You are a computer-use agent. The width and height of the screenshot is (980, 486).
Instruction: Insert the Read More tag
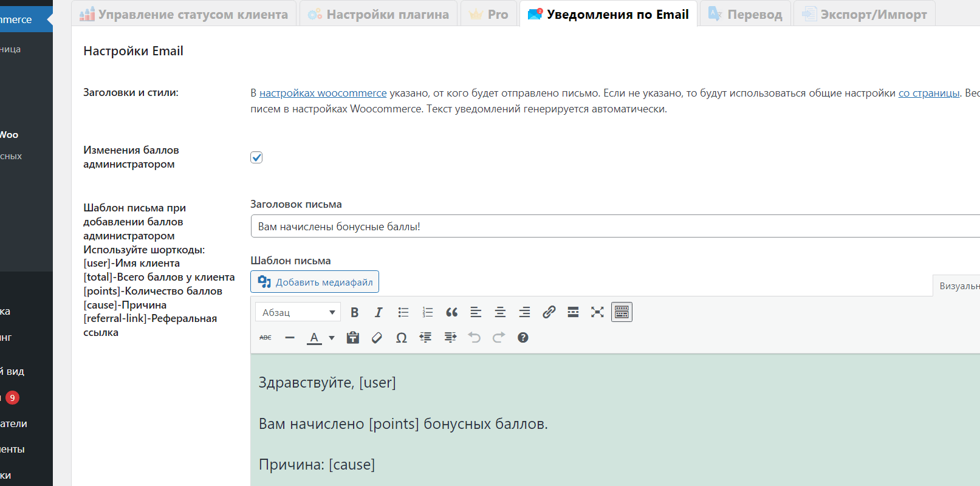573,312
